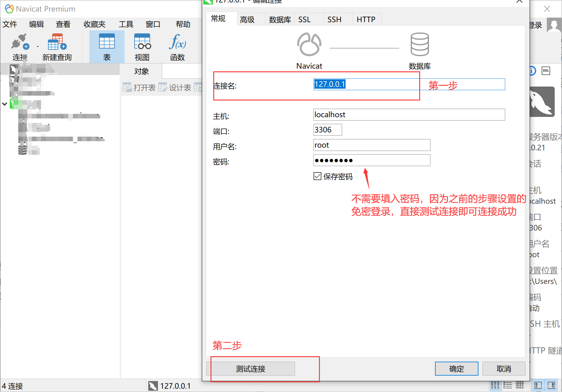Image resolution: width=562 pixels, height=392 pixels.
Task: Click the Username field containing root
Action: [372, 145]
